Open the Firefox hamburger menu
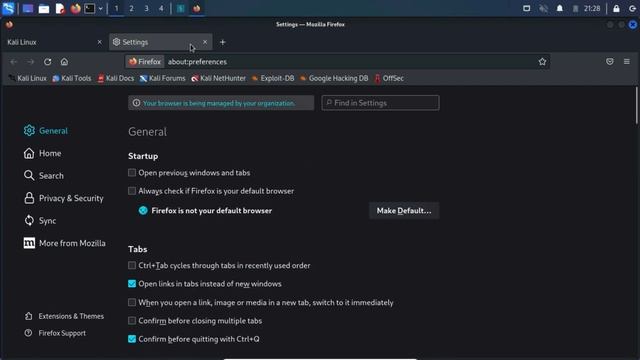This screenshot has height=360, width=640. coord(627,62)
